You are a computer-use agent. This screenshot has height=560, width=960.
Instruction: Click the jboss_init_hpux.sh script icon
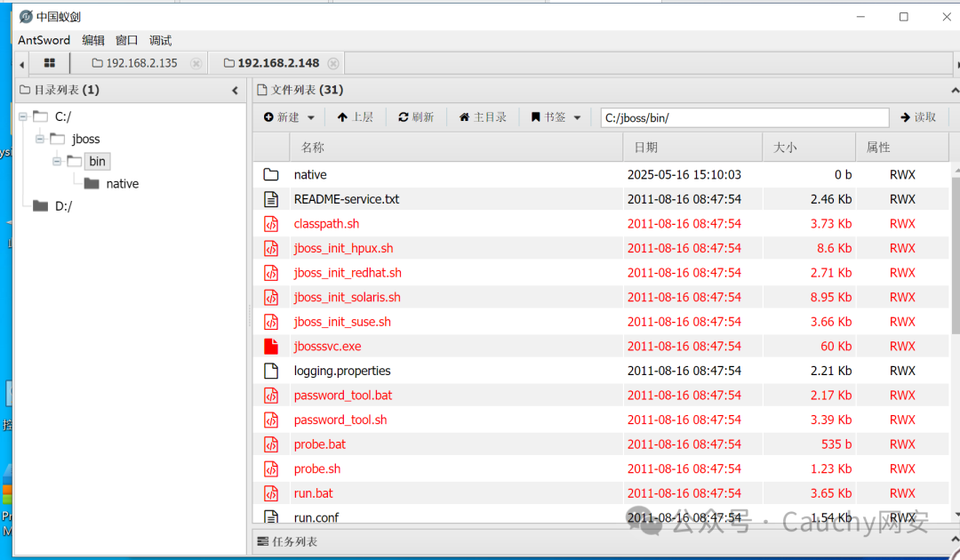pos(271,249)
